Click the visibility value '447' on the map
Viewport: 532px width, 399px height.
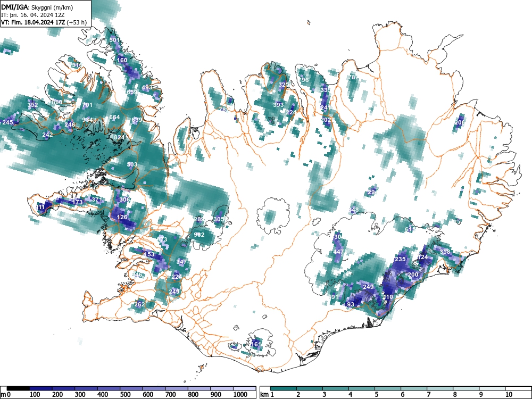(338, 252)
